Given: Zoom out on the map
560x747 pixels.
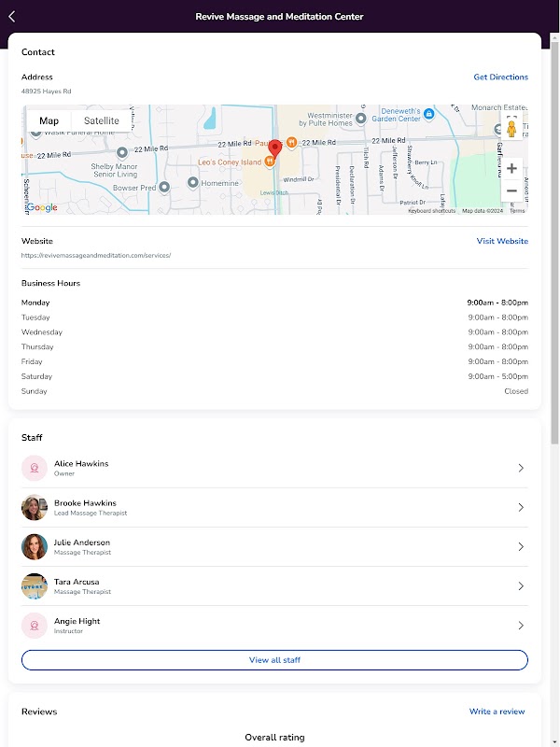Looking at the screenshot, I should [511, 191].
